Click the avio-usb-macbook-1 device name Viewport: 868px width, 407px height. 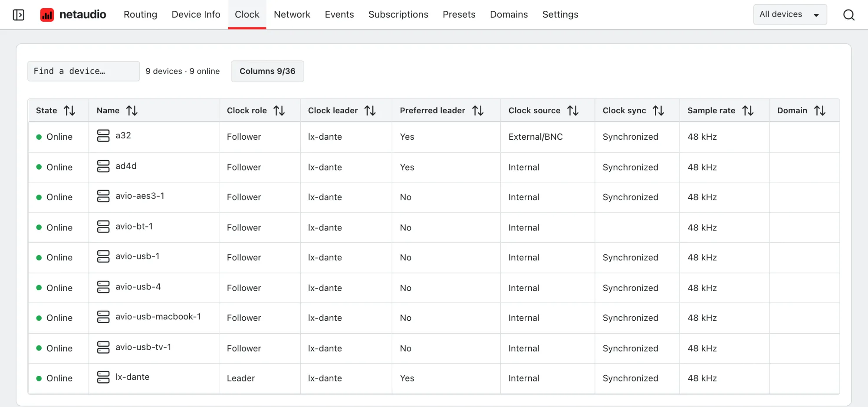tap(158, 317)
